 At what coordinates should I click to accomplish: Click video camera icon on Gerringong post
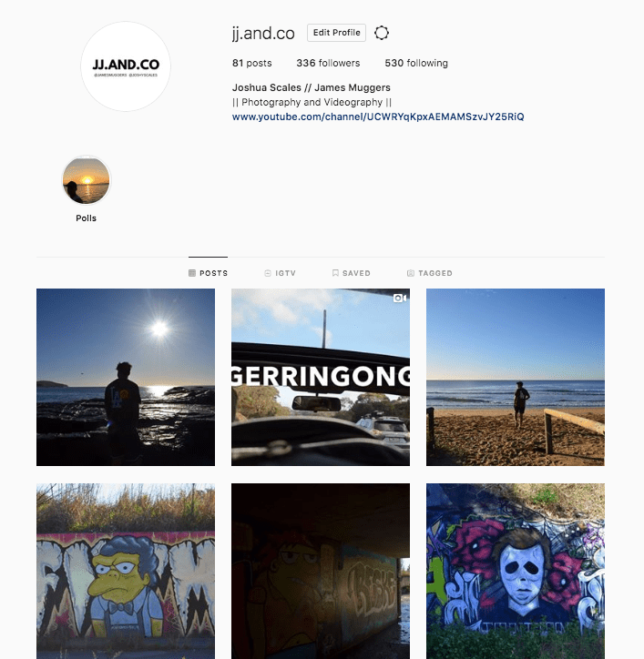tap(400, 298)
